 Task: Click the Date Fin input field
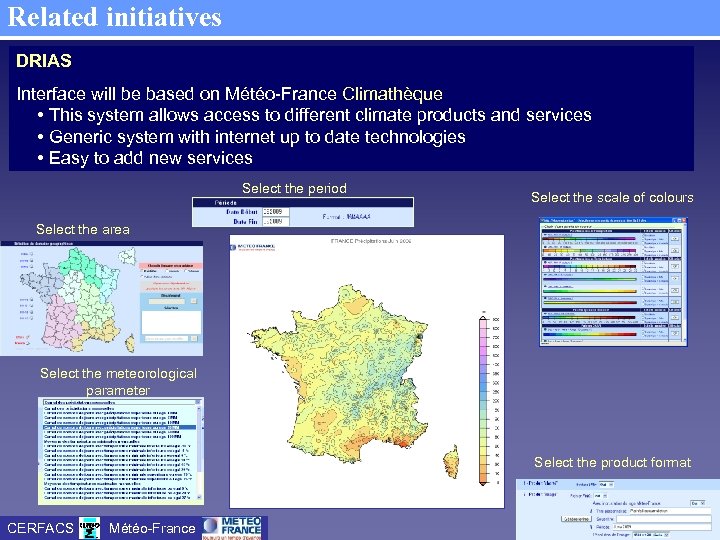point(276,221)
